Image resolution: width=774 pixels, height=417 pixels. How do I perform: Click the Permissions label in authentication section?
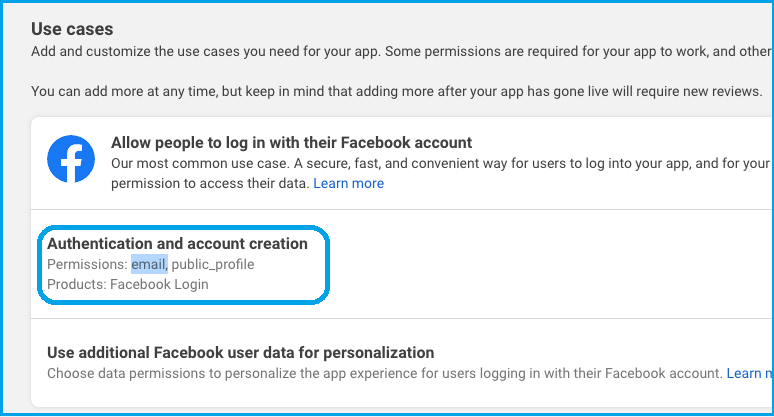point(87,265)
